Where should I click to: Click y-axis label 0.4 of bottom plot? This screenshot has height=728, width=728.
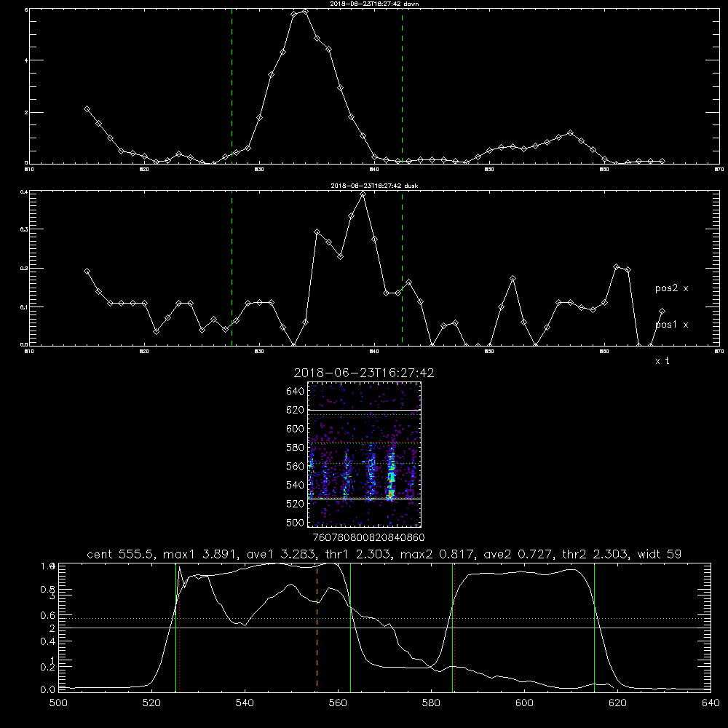[48, 641]
